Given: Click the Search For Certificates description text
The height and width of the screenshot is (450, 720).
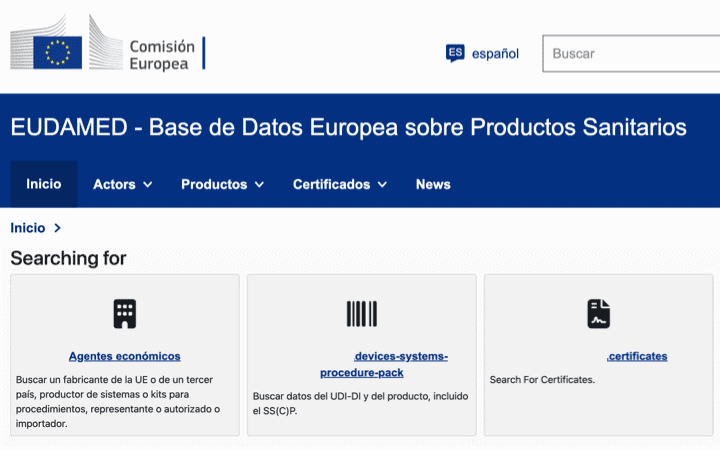Looking at the screenshot, I should [x=542, y=380].
